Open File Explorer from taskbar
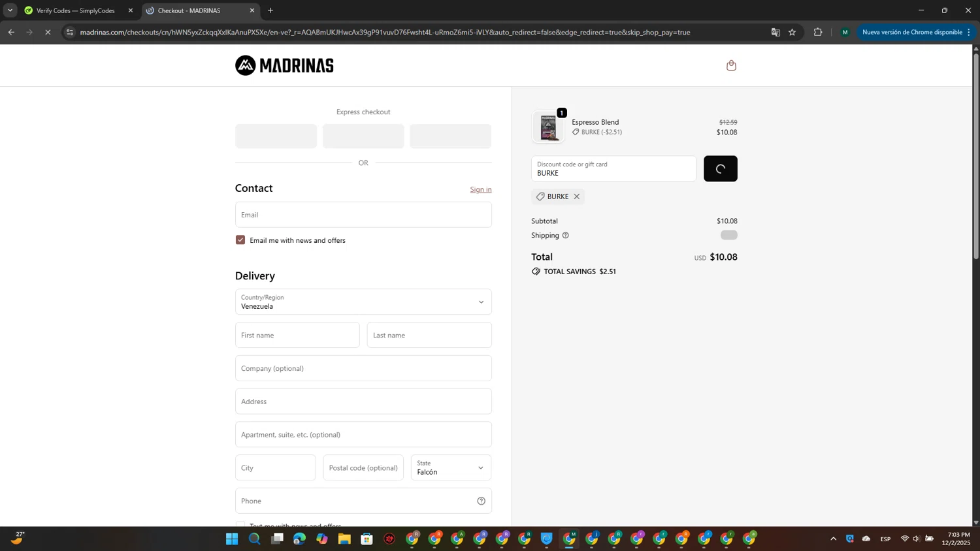980x551 pixels. (344, 539)
